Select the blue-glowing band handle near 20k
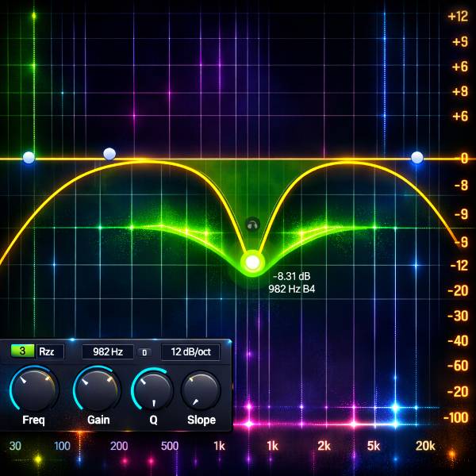The height and width of the screenshot is (476, 476). point(416,158)
